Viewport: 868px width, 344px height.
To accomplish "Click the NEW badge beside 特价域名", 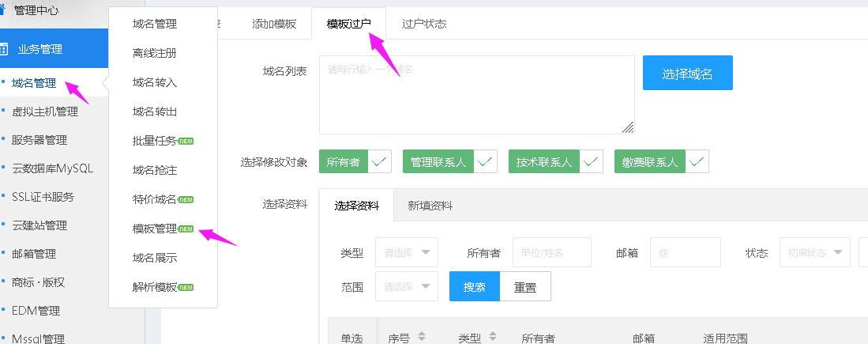I will [186, 199].
